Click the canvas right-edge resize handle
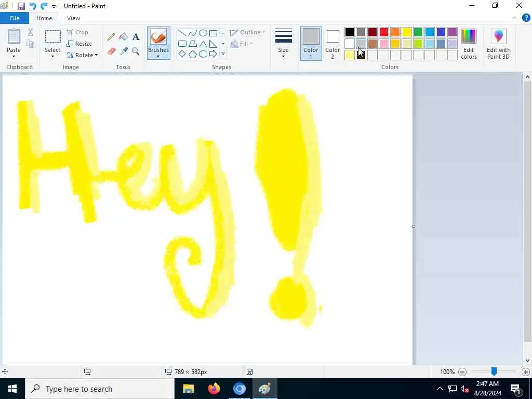 click(414, 227)
